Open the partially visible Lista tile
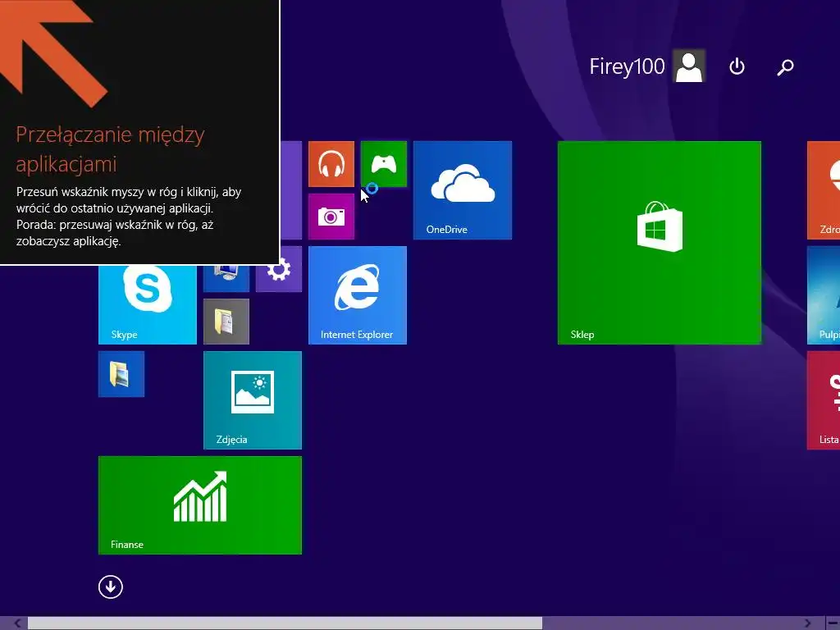This screenshot has height=630, width=840. pyautogui.click(x=824, y=400)
